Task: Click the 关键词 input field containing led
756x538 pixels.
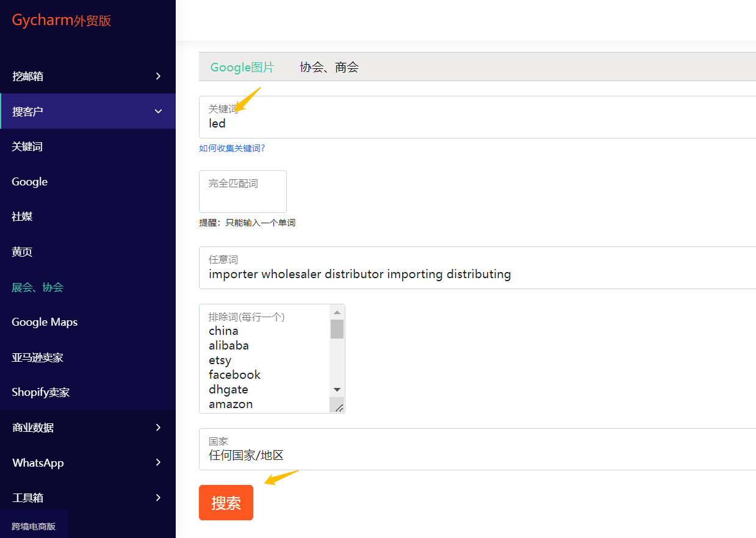Action: (x=476, y=123)
